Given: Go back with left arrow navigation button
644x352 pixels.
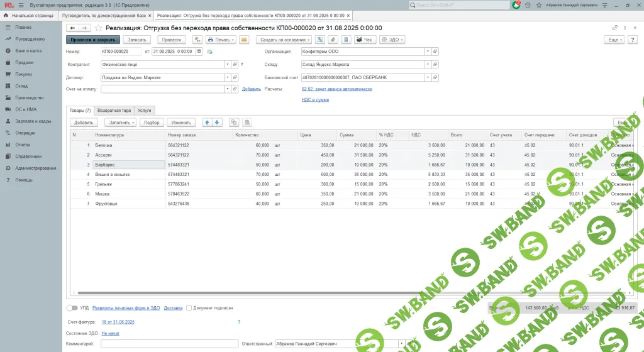Looking at the screenshot, I should (72, 28).
